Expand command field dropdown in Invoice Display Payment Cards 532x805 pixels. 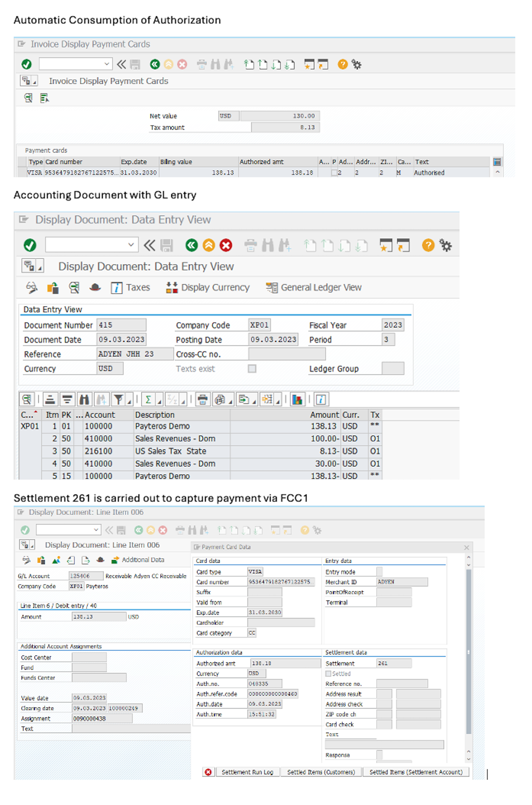point(106,64)
